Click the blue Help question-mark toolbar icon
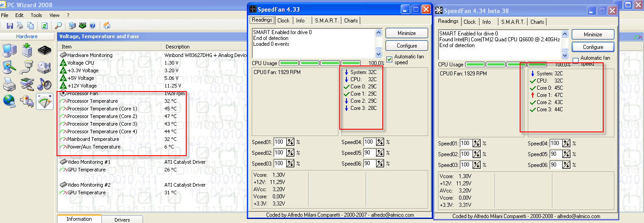The height and width of the screenshot is (223, 644). (92, 26)
